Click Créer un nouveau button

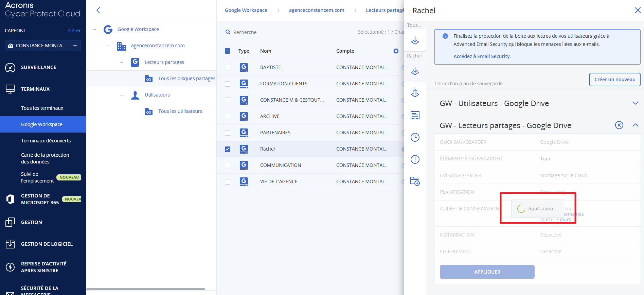click(615, 80)
